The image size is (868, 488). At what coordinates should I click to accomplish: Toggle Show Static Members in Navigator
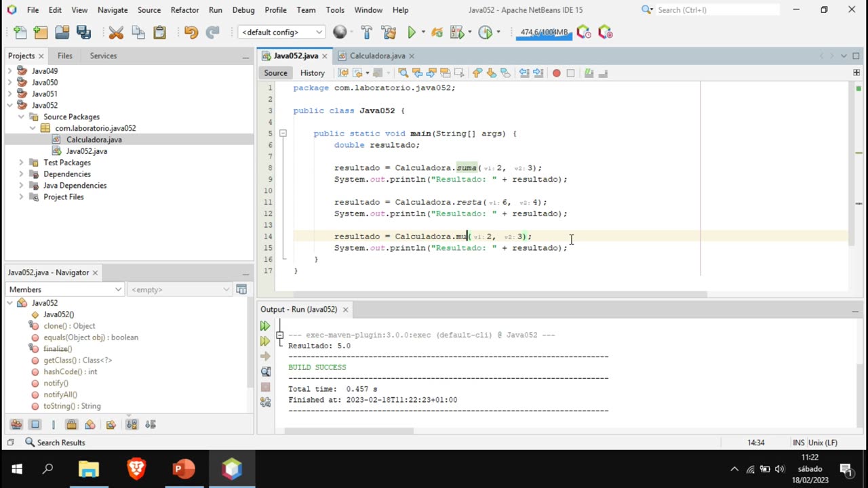[x=53, y=424]
